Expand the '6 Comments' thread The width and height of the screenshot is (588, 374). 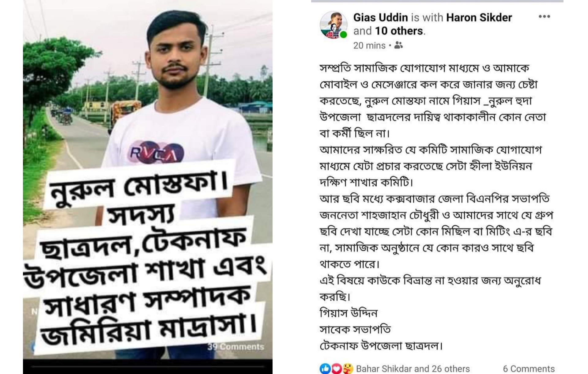(x=529, y=369)
